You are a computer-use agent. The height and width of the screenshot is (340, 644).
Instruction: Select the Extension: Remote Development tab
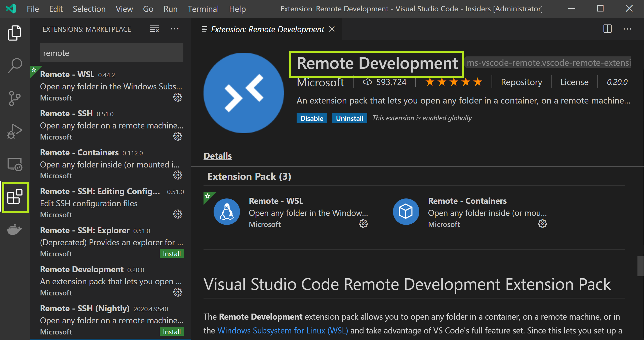(267, 29)
